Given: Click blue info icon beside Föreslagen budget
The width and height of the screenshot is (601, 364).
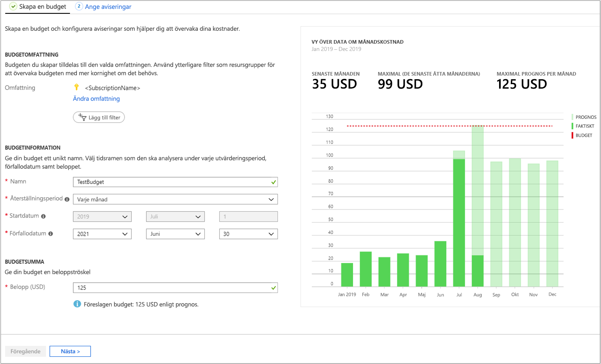Looking at the screenshot, I should coord(77,304).
